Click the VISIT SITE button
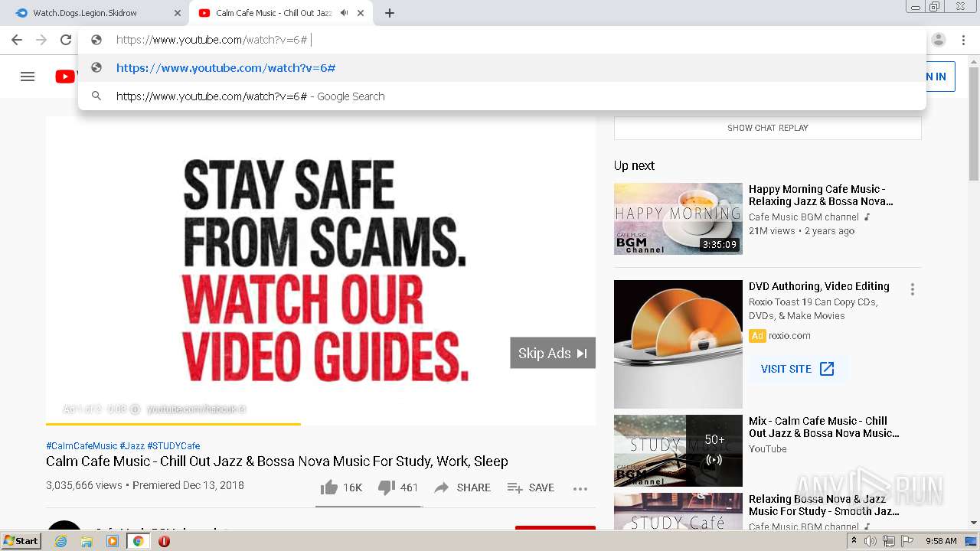This screenshot has width=980, height=551. (798, 369)
